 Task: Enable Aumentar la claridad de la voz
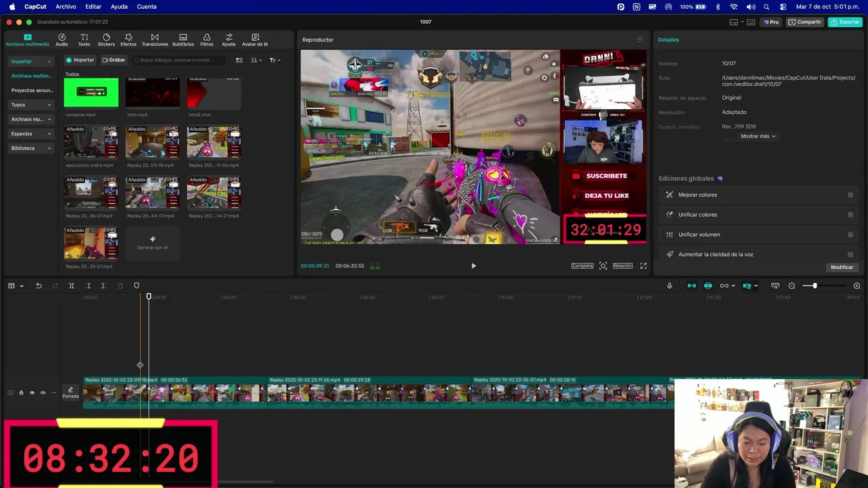pyautogui.click(x=850, y=254)
